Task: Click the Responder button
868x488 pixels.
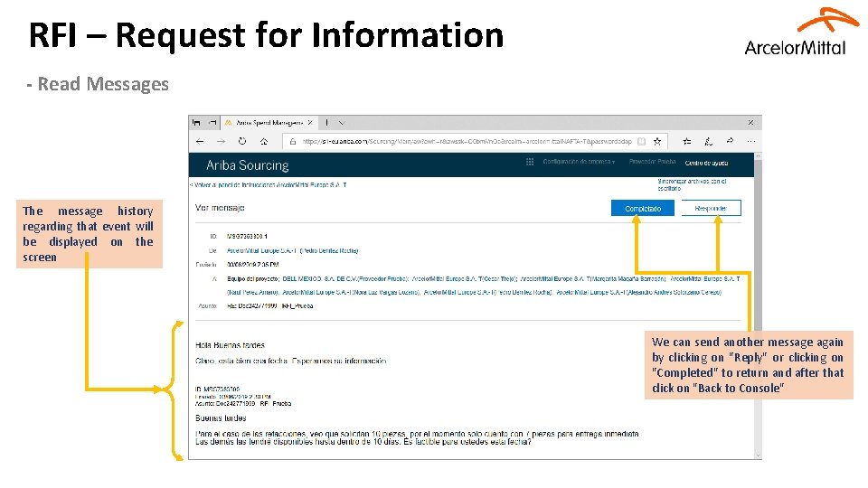Action: (711, 208)
